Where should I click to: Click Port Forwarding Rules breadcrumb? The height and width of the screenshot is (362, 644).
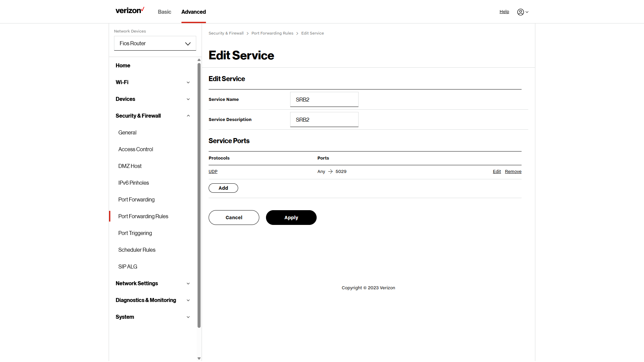point(272,33)
